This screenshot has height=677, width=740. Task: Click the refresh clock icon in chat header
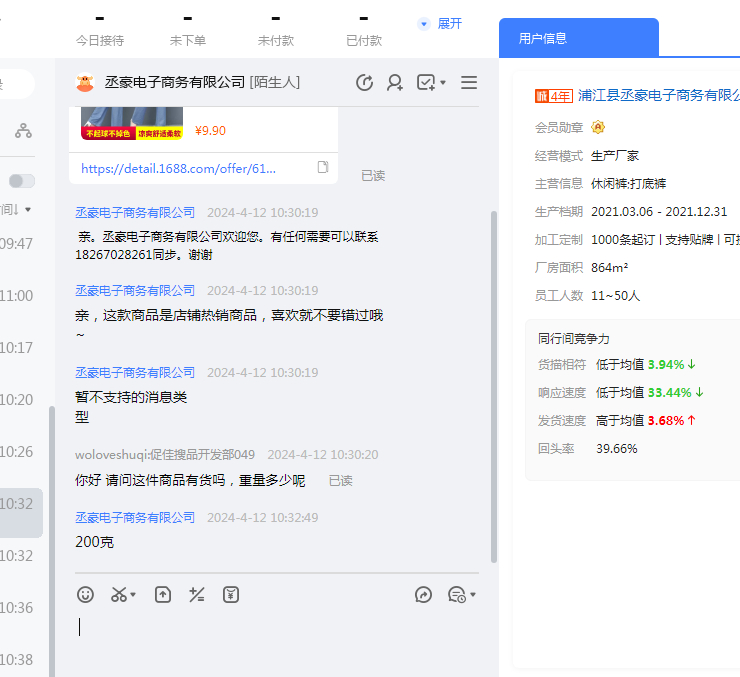click(364, 83)
